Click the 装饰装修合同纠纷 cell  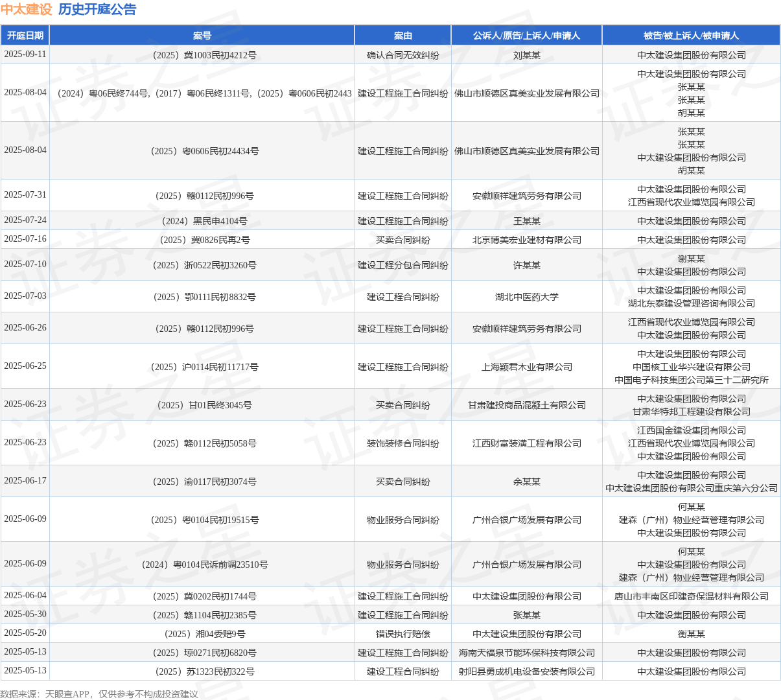click(x=403, y=443)
